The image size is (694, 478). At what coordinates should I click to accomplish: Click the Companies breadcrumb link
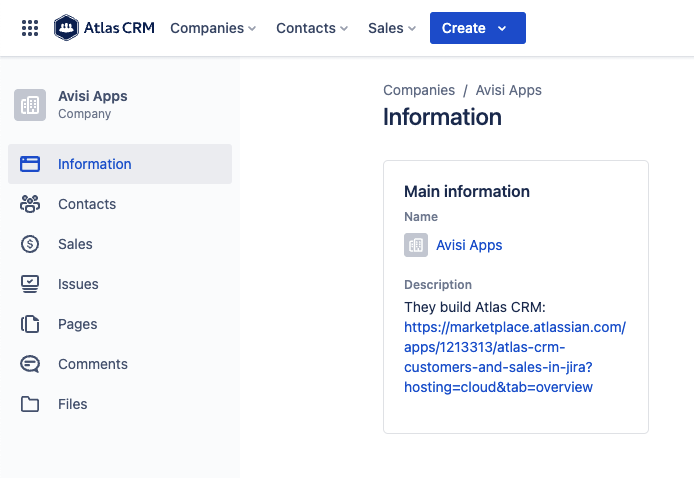click(419, 90)
